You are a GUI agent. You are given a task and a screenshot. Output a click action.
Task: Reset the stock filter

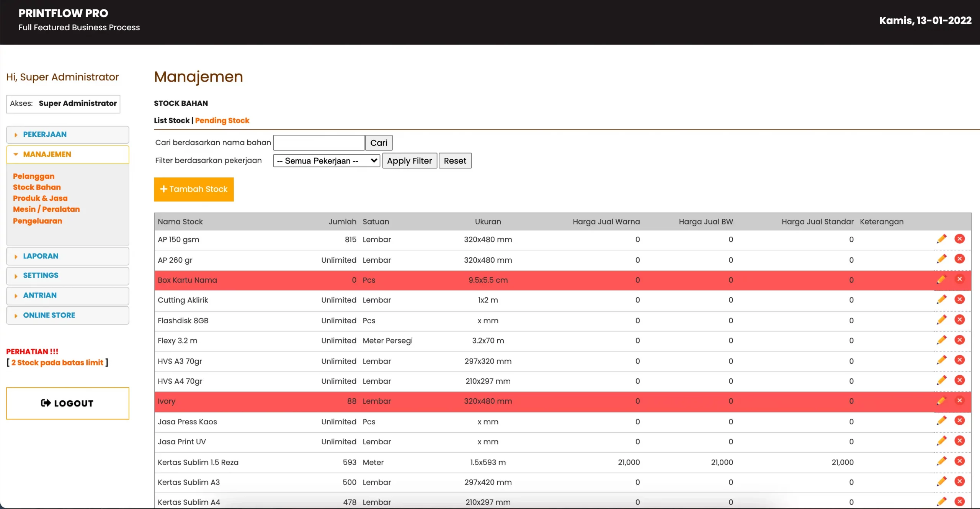455,161
